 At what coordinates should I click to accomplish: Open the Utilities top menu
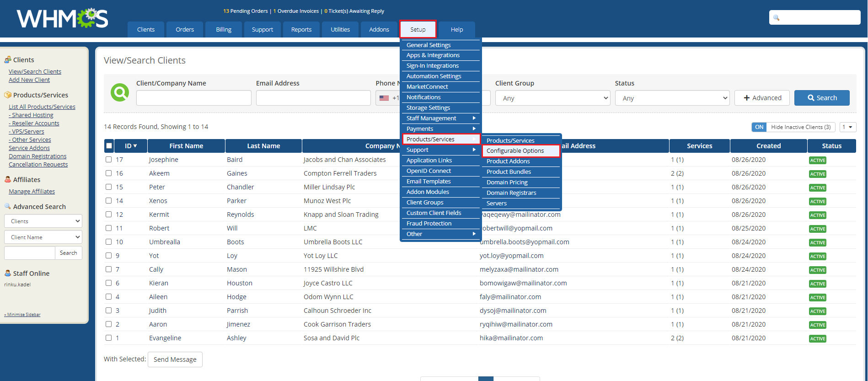[340, 29]
